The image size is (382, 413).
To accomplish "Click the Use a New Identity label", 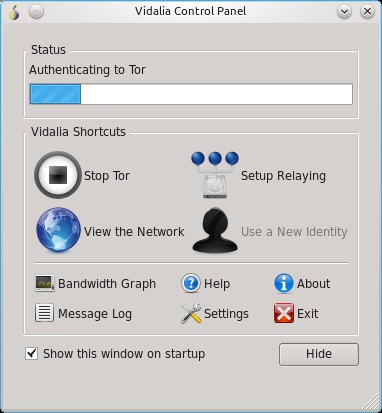I will 294,232.
